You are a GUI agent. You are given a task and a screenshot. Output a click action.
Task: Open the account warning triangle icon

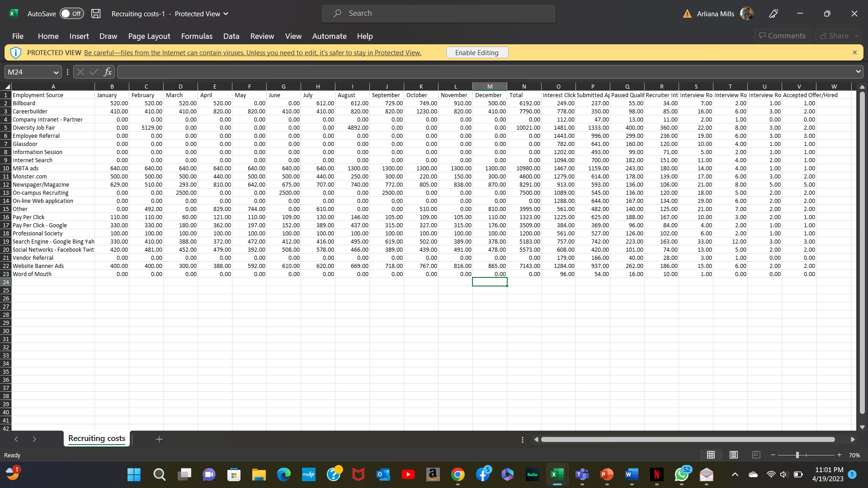click(687, 14)
